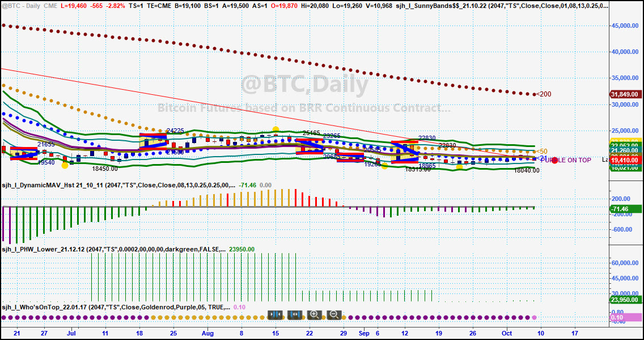Click the 40,000.00 price axis label
This screenshot has width=644, height=340.
(624, 52)
